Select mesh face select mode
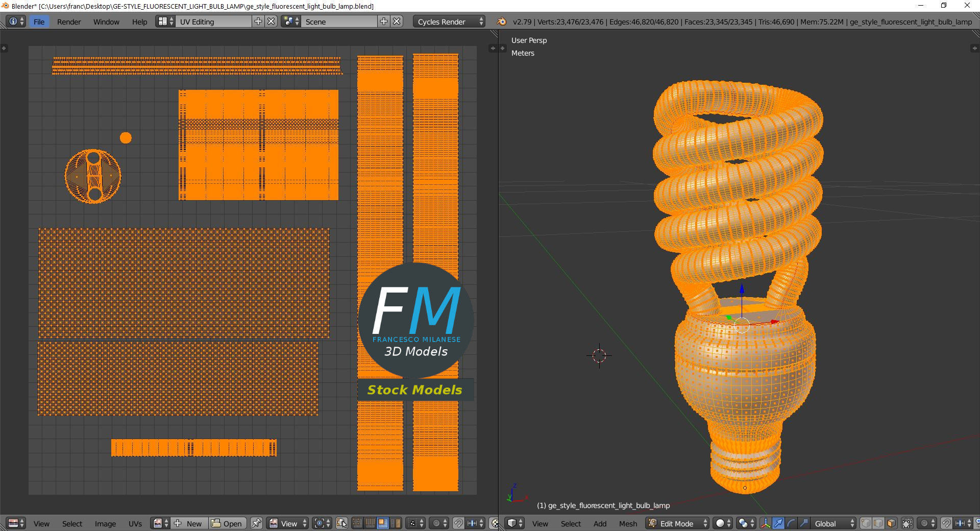 (x=891, y=523)
